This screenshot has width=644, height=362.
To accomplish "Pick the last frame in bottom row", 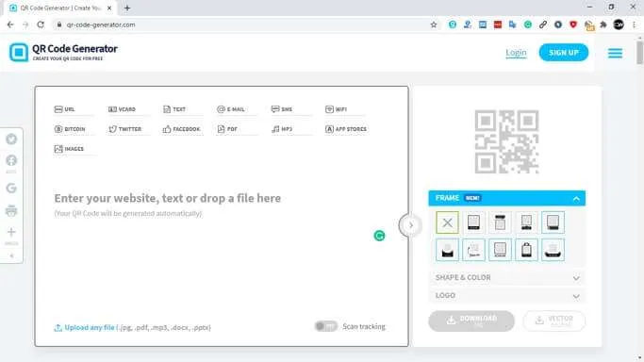I will pyautogui.click(x=553, y=250).
